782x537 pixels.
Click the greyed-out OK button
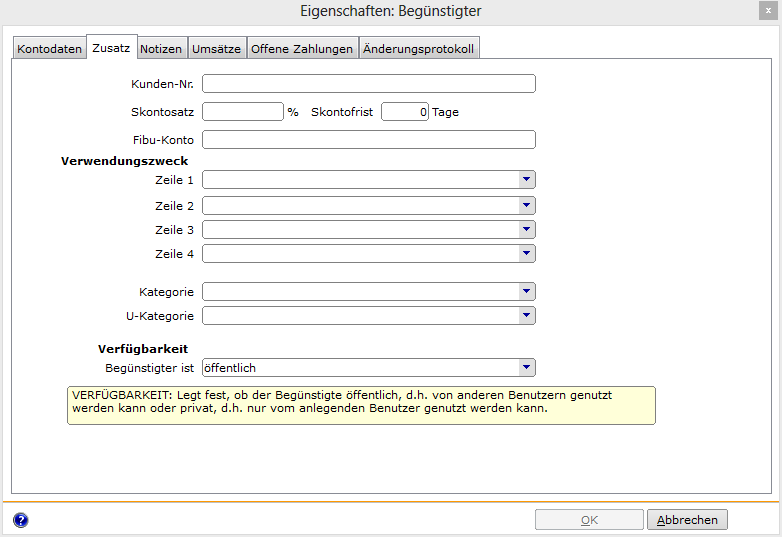(x=589, y=520)
